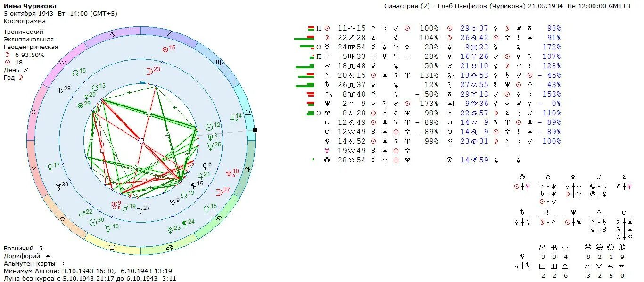Click the Capricorn sign on the zodiac ring
Image resolution: width=644 pixels, height=282 pixels.
pyautogui.click(x=112, y=34)
